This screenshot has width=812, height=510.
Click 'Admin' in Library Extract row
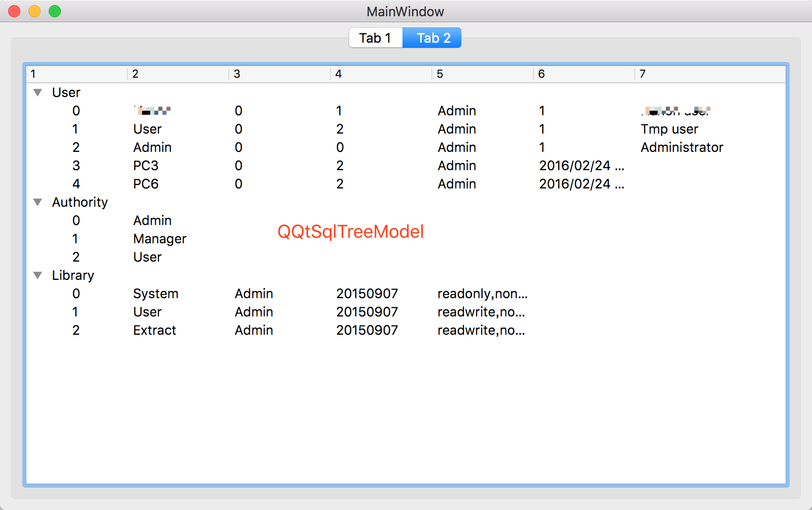pyautogui.click(x=254, y=330)
